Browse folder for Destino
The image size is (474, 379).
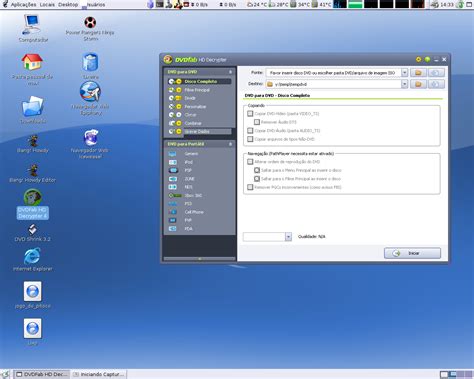pos(418,84)
